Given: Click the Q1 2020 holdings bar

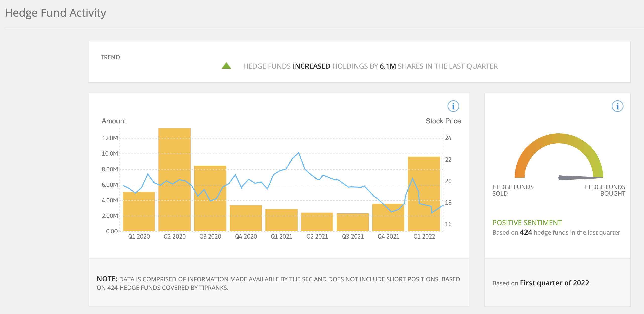Looking at the screenshot, I should pyautogui.click(x=139, y=211).
